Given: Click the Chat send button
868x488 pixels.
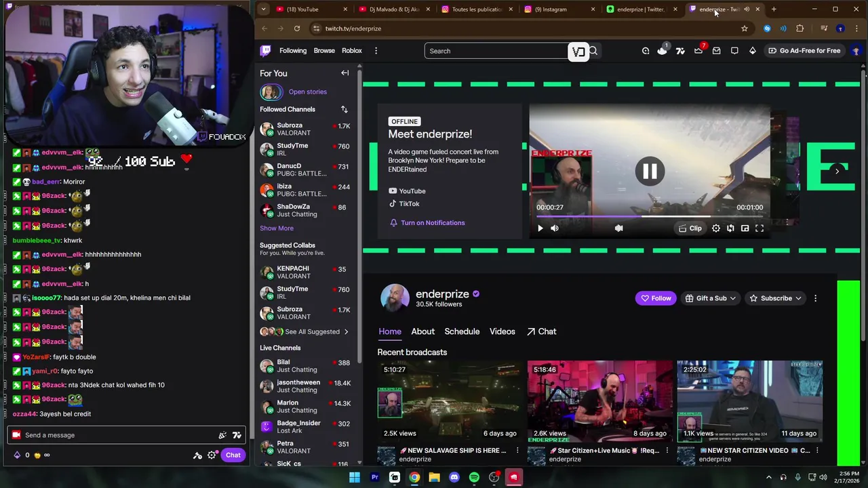Looking at the screenshot, I should coord(233,455).
